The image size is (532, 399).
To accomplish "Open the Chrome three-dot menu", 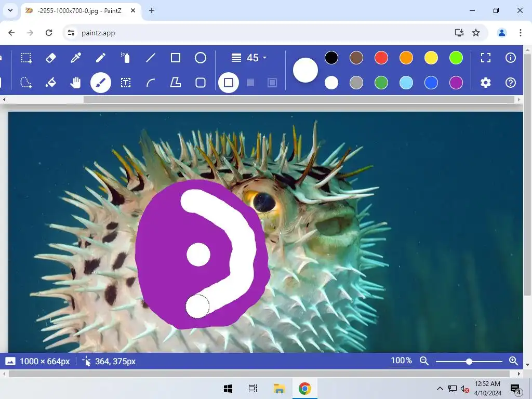I will (521, 33).
